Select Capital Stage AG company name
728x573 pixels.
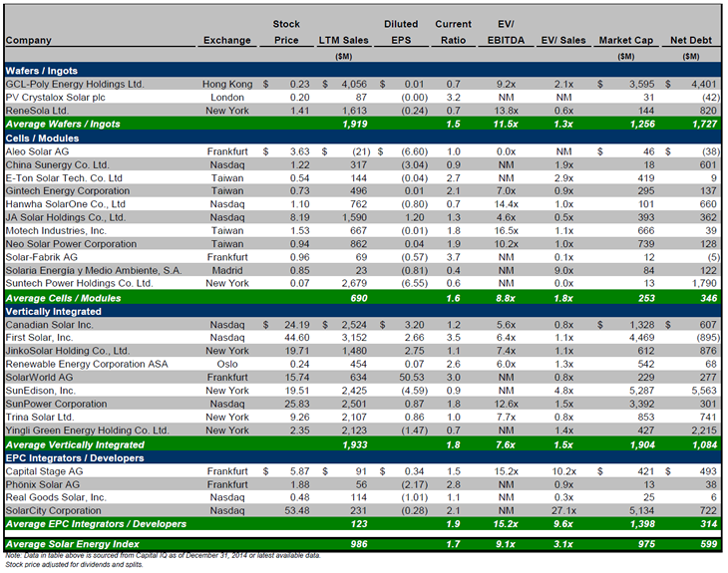(x=44, y=471)
